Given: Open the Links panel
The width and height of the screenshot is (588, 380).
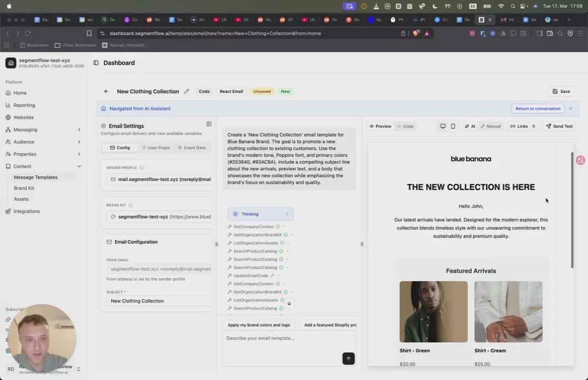Looking at the screenshot, I should pyautogui.click(x=523, y=126).
